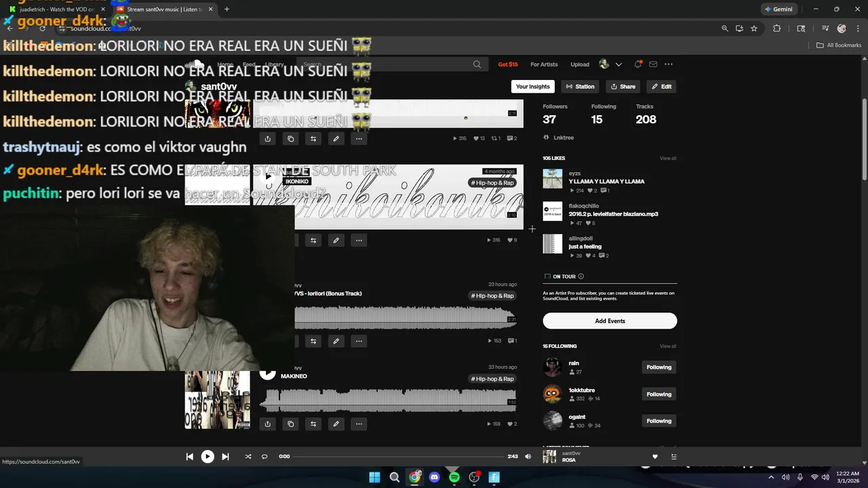Viewport: 868px width, 488px height.
Task: Share the first track via share icon
Action: click(268, 139)
